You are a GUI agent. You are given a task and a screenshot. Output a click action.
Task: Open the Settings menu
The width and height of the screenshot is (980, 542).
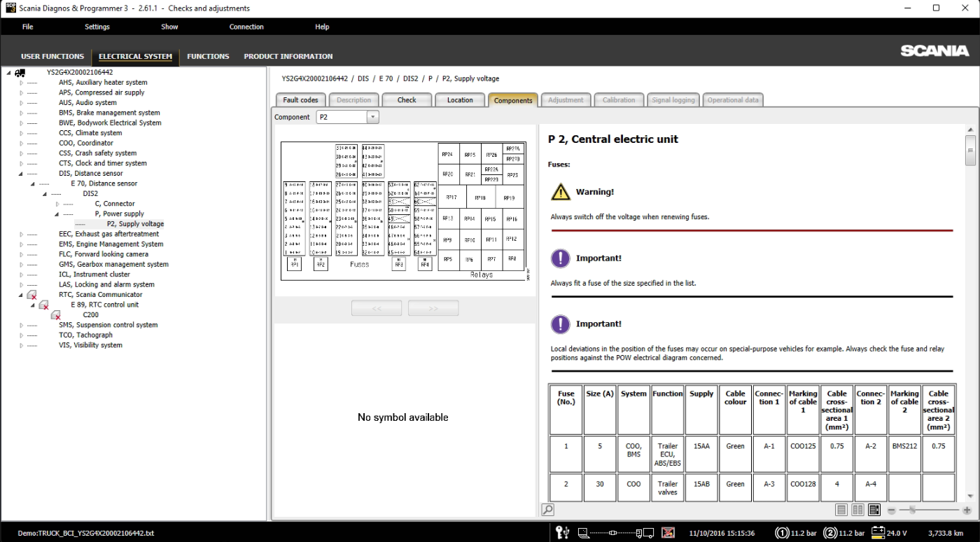click(x=97, y=27)
